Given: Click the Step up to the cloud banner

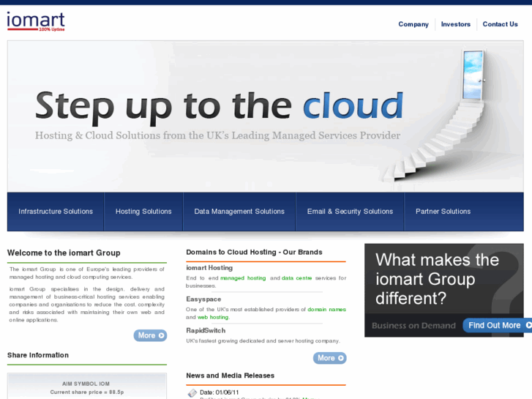Looking at the screenshot, I should click(x=266, y=116).
